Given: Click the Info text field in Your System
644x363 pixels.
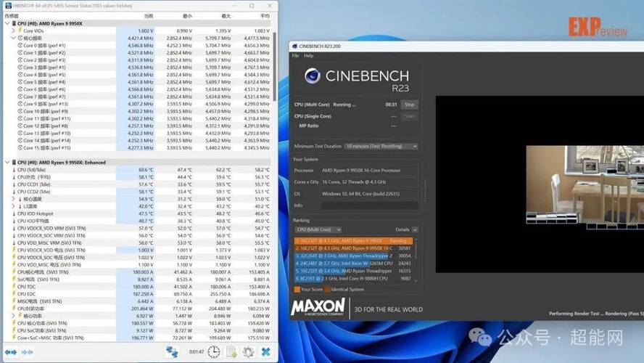Looking at the screenshot, I should click(370, 205).
